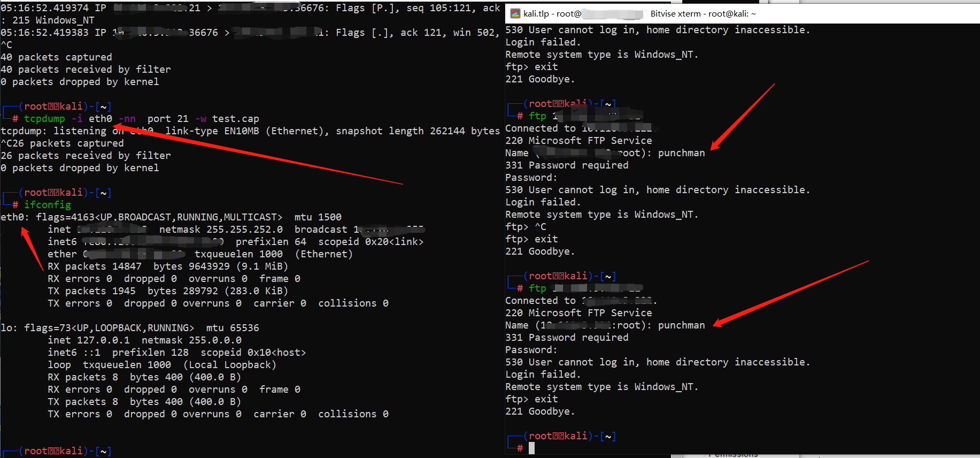Image resolution: width=980 pixels, height=458 pixels.
Task: Click the 'ifconfig' command text
Action: click(47, 205)
